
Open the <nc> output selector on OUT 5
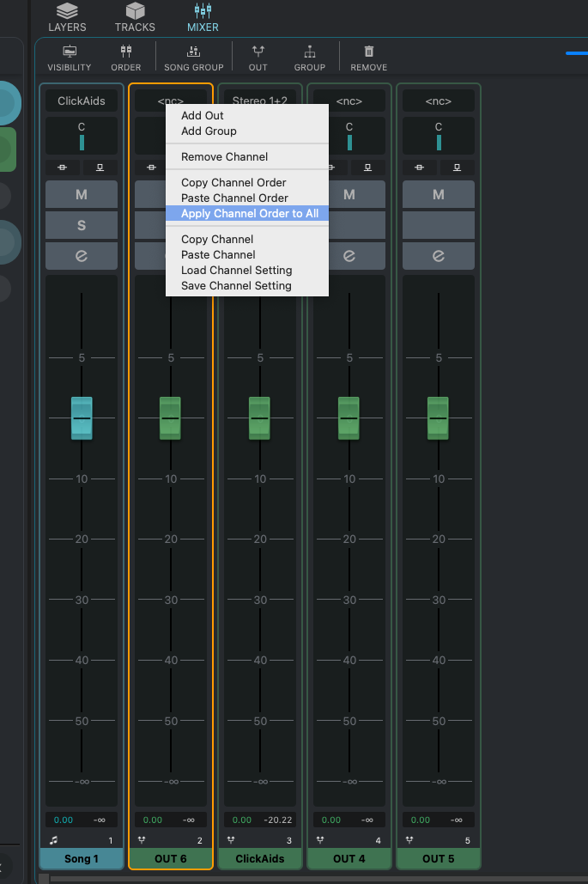point(439,101)
